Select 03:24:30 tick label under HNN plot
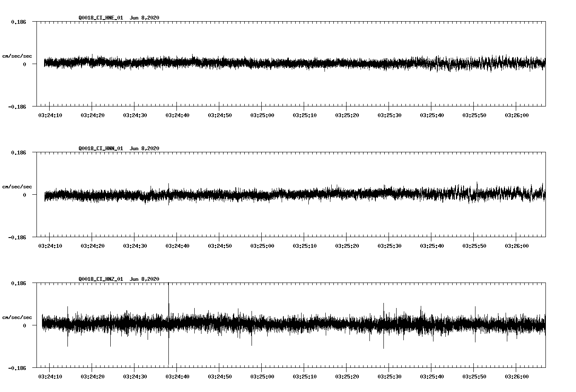 135,246
